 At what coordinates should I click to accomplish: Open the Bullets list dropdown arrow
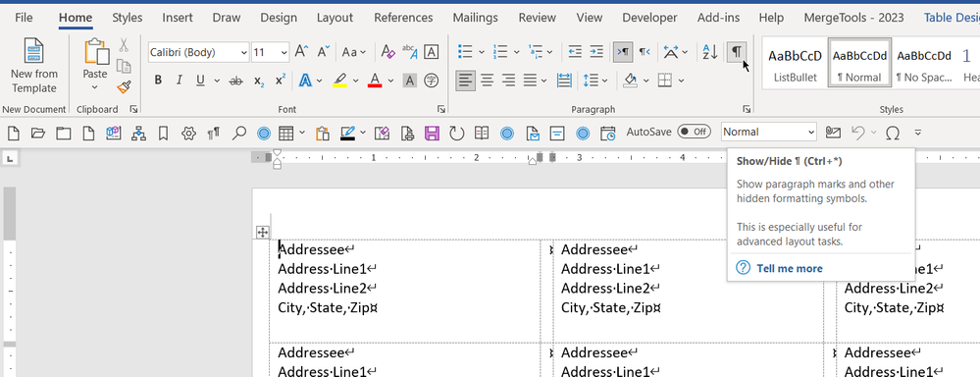click(482, 52)
